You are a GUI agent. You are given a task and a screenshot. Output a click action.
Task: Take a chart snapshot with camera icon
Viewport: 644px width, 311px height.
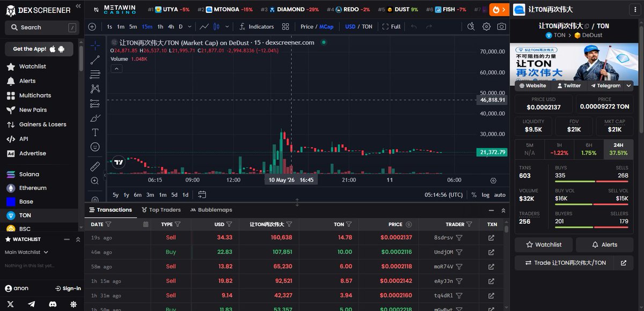pos(501,26)
